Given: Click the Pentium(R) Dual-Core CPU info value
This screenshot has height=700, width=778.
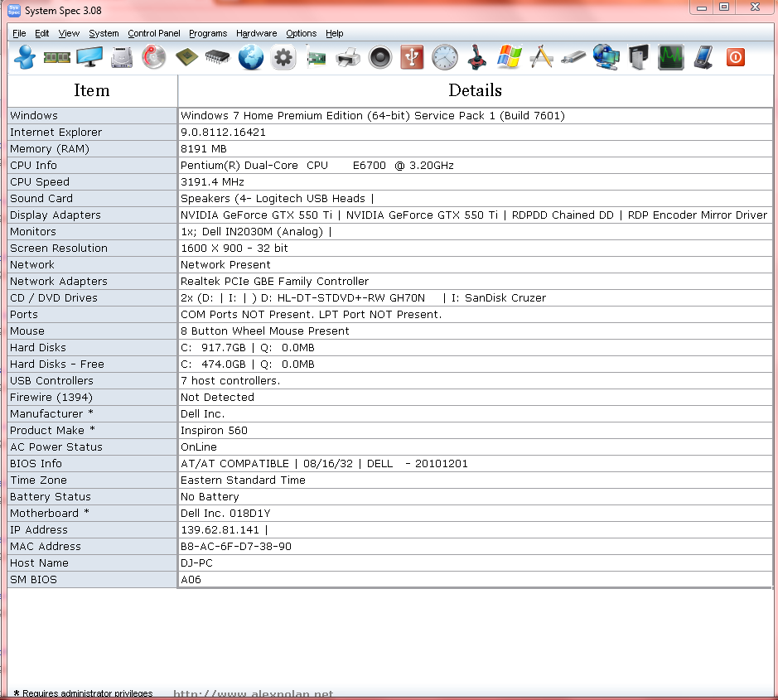Looking at the screenshot, I should pyautogui.click(x=317, y=165).
